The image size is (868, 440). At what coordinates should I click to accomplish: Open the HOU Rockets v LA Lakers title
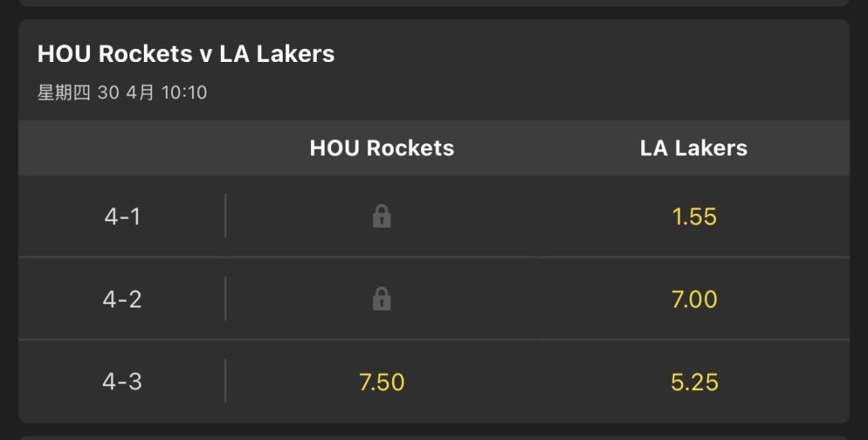(x=186, y=54)
